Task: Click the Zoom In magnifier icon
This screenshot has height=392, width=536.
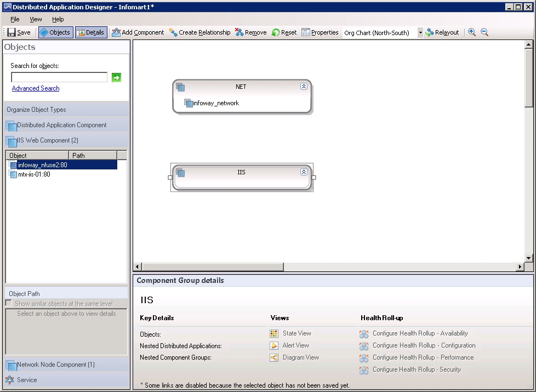Action: coord(472,32)
